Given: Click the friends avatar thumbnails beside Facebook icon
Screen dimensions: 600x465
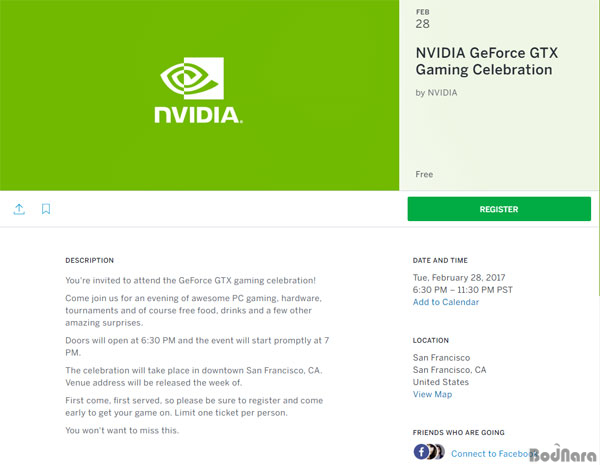Looking at the screenshot, I should (x=437, y=452).
